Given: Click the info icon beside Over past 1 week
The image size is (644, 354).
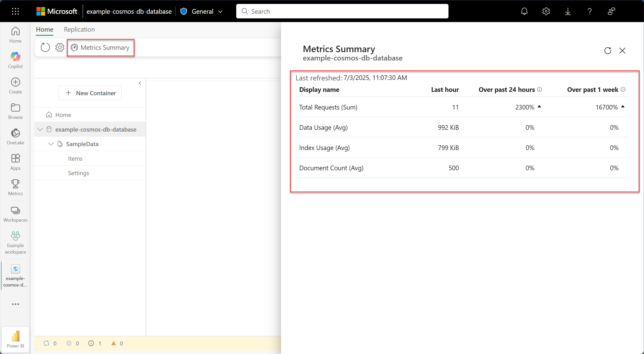Looking at the screenshot, I should (x=623, y=90).
